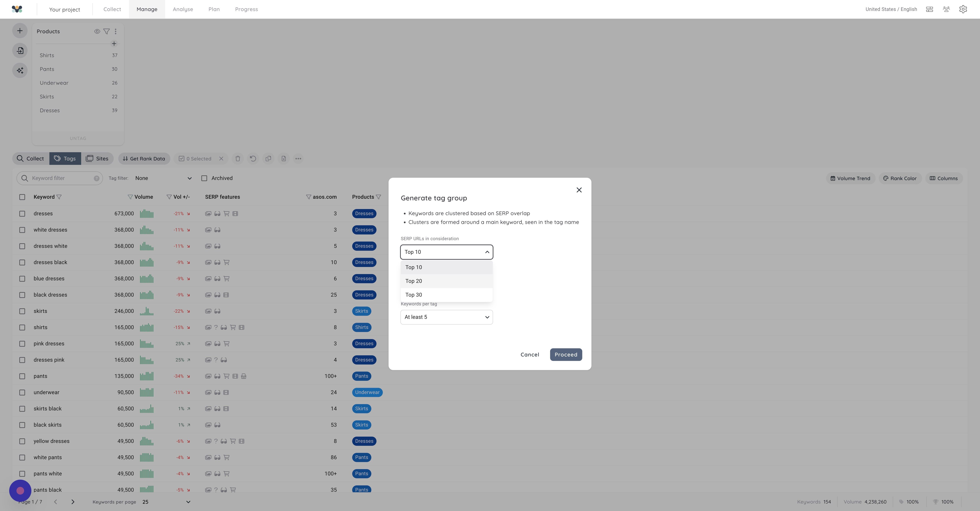Switch to the Collect top tab
Image resolution: width=980 pixels, height=511 pixels.
point(112,9)
